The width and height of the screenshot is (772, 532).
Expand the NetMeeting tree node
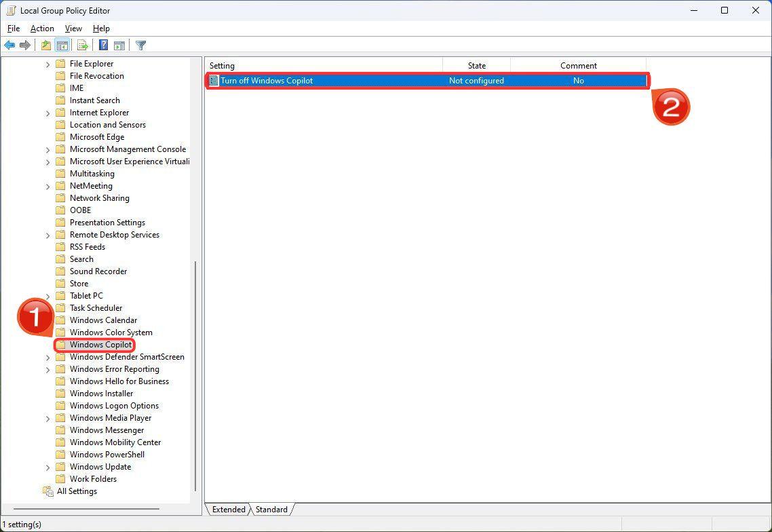click(x=47, y=186)
